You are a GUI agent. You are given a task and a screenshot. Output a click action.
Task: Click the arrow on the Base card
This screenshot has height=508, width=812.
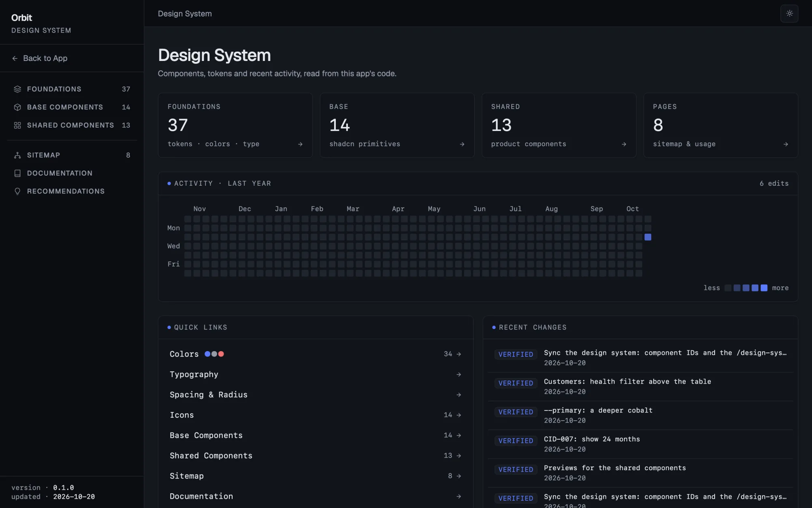(x=462, y=144)
